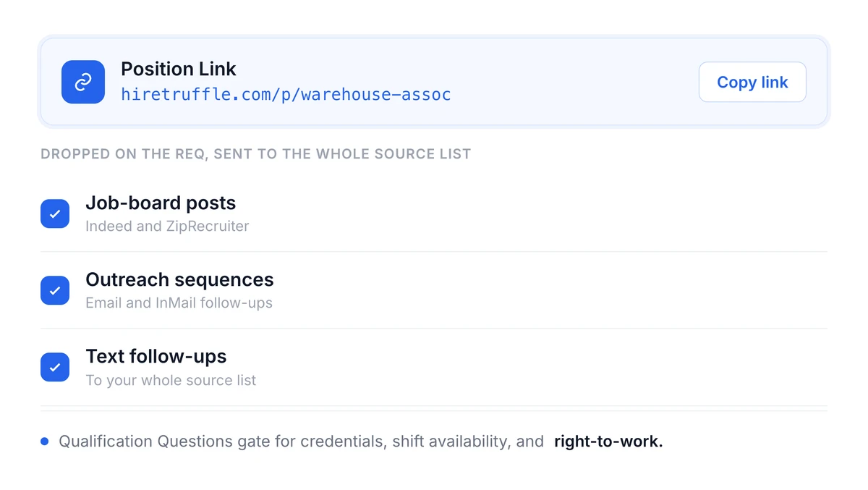Click the blue chain link icon

click(x=83, y=82)
